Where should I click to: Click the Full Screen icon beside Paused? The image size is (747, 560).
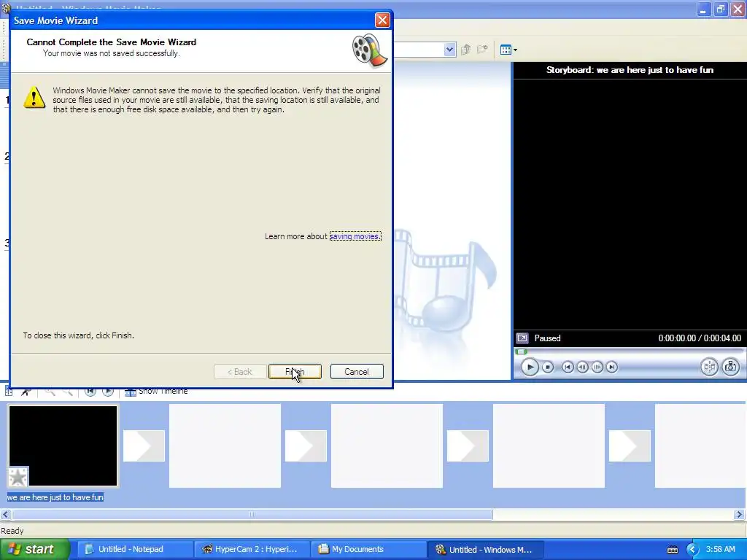coord(522,338)
